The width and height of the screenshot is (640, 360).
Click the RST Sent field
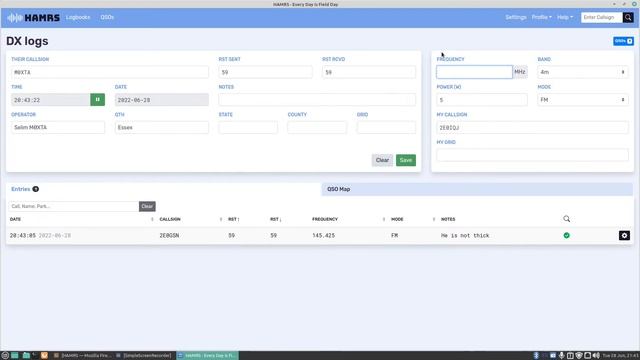pos(265,72)
